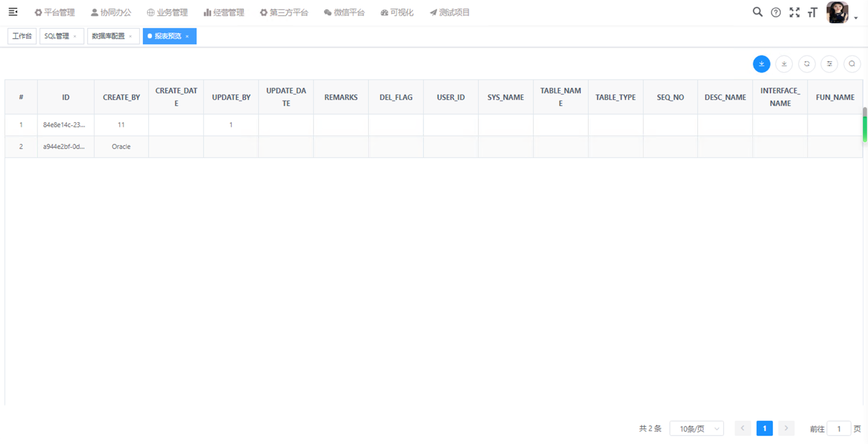Select page 1 in pagination
Screen dimensions: 868x444
click(764, 428)
